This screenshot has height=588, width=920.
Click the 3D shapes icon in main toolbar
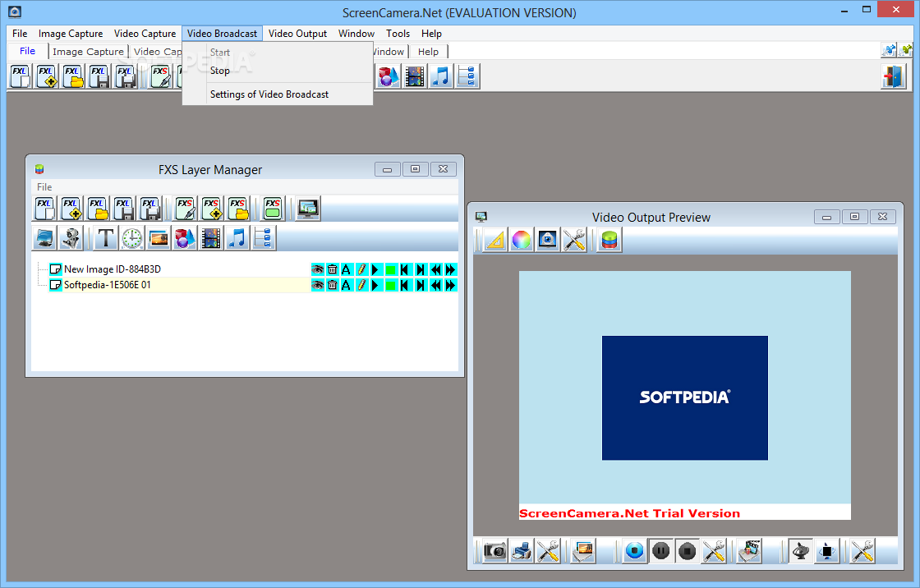(387, 77)
